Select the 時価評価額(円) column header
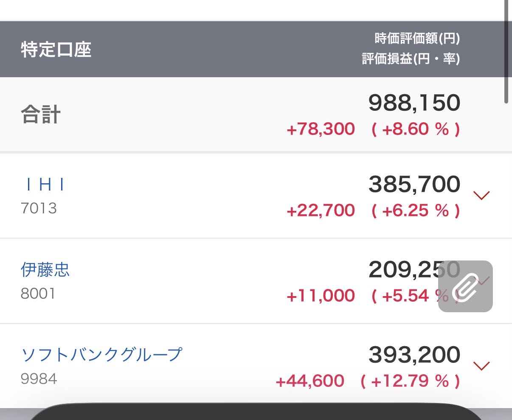The image size is (512, 420). (417, 39)
